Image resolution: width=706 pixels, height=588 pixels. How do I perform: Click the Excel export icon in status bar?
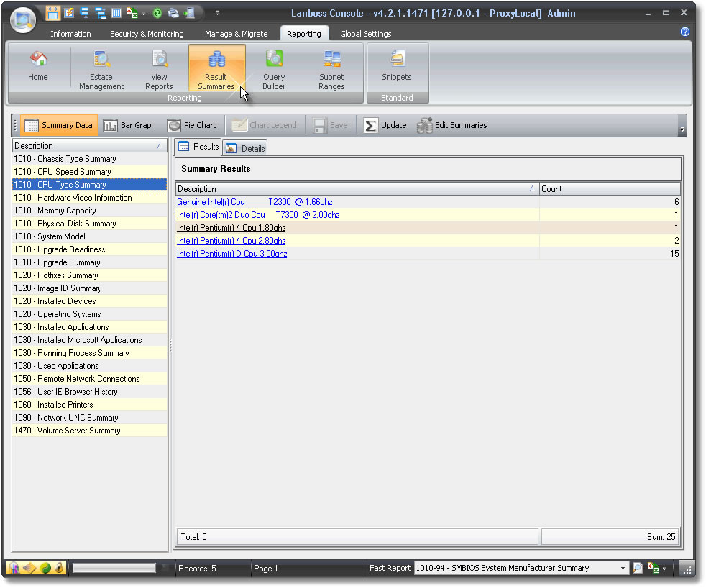pos(654,568)
